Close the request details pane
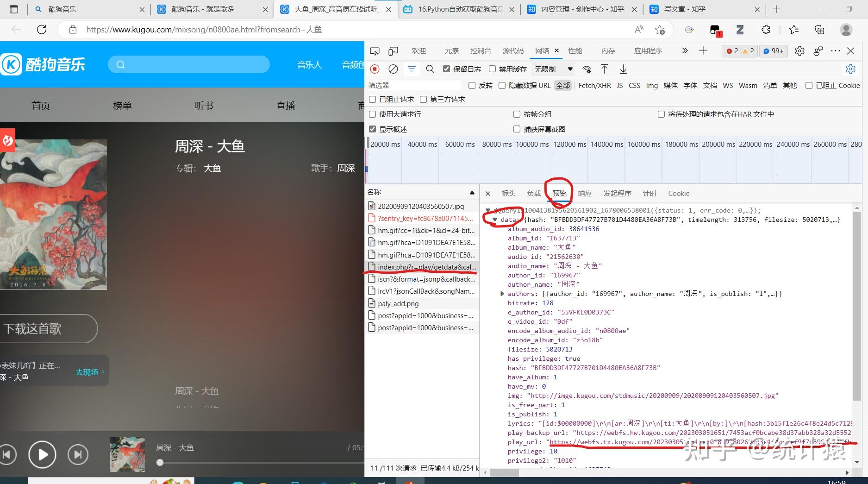 (488, 194)
